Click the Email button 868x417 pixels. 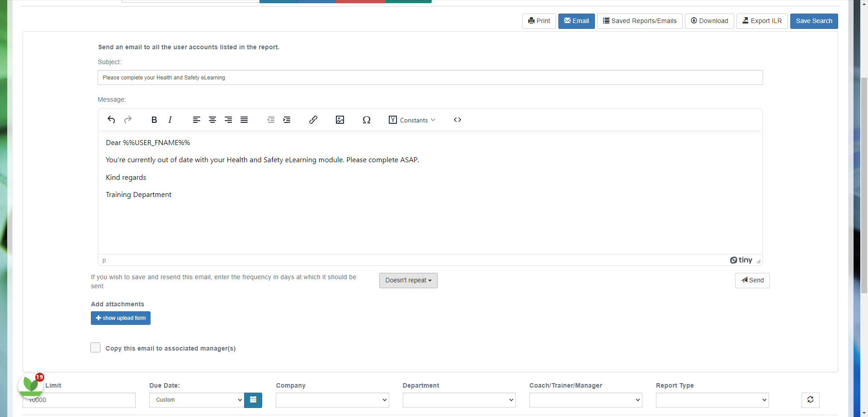click(576, 21)
